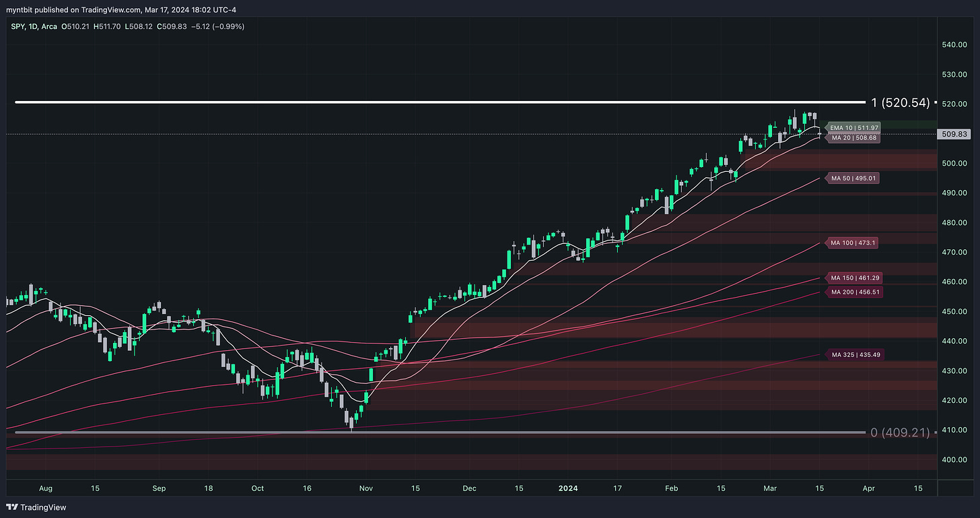This screenshot has width=980, height=518.
Task: Click the 500.00 price axis label
Action: pyautogui.click(x=954, y=163)
